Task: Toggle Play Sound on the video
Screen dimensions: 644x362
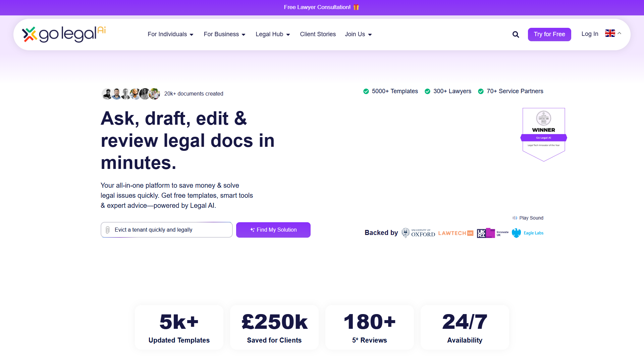Action: pyautogui.click(x=528, y=218)
